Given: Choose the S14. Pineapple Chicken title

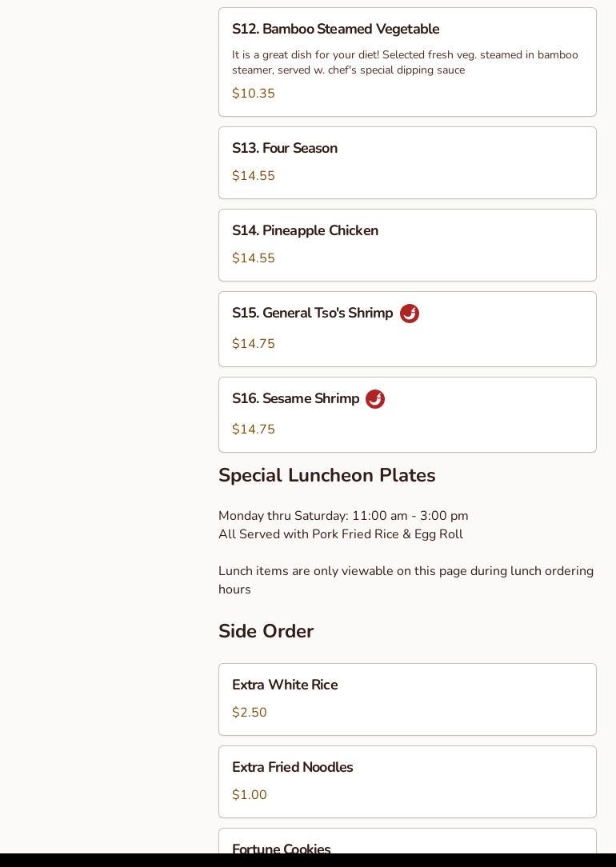Looking at the screenshot, I should pos(305,231).
